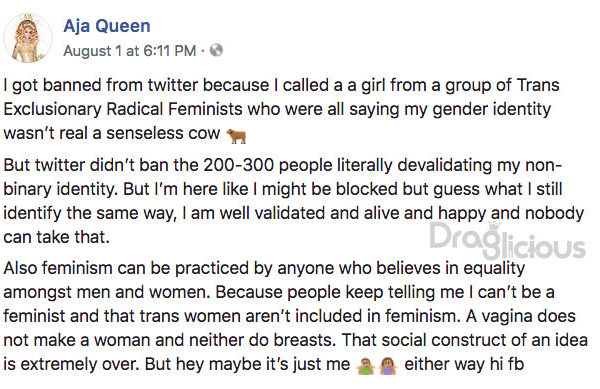Click the purple-shirt shrugging person emoji
600x389 pixels.
pyautogui.click(x=388, y=366)
